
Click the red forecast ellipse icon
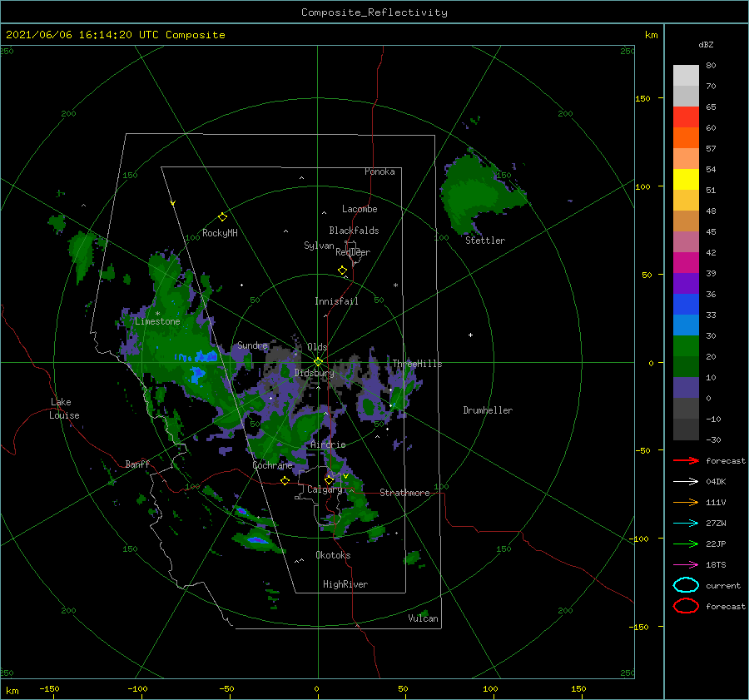pyautogui.click(x=686, y=606)
